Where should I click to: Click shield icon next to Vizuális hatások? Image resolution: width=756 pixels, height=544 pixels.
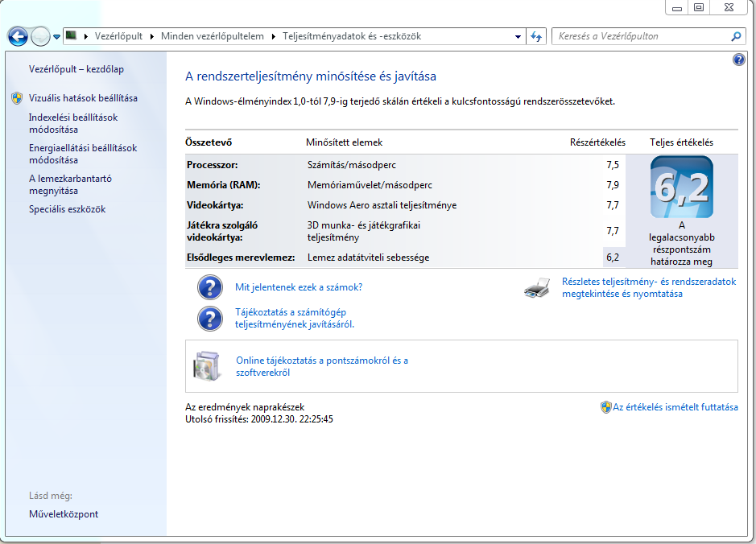(17, 98)
